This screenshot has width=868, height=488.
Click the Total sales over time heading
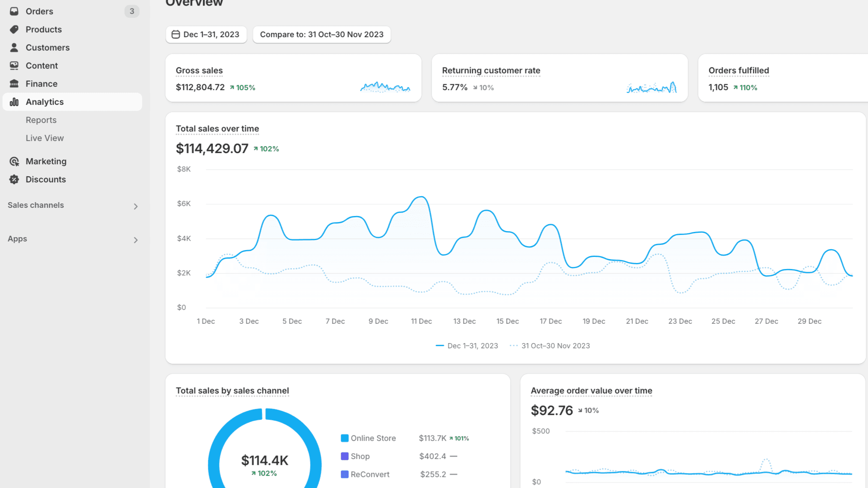217,128
